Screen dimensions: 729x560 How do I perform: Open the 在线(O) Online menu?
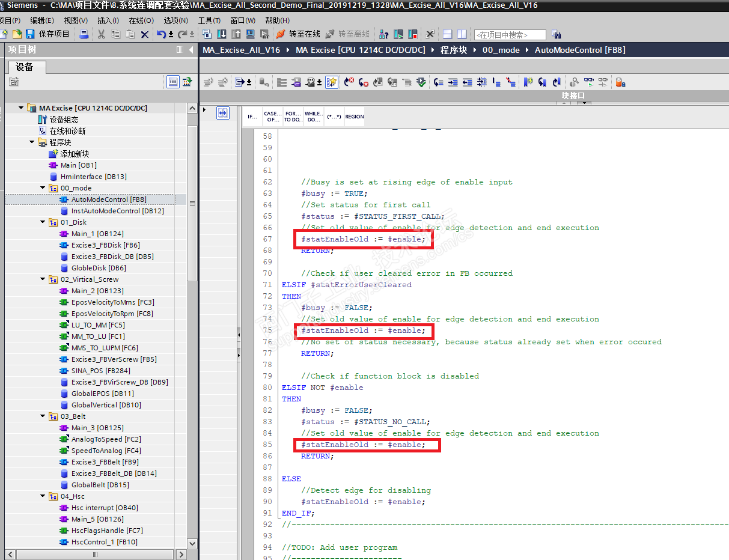141,20
